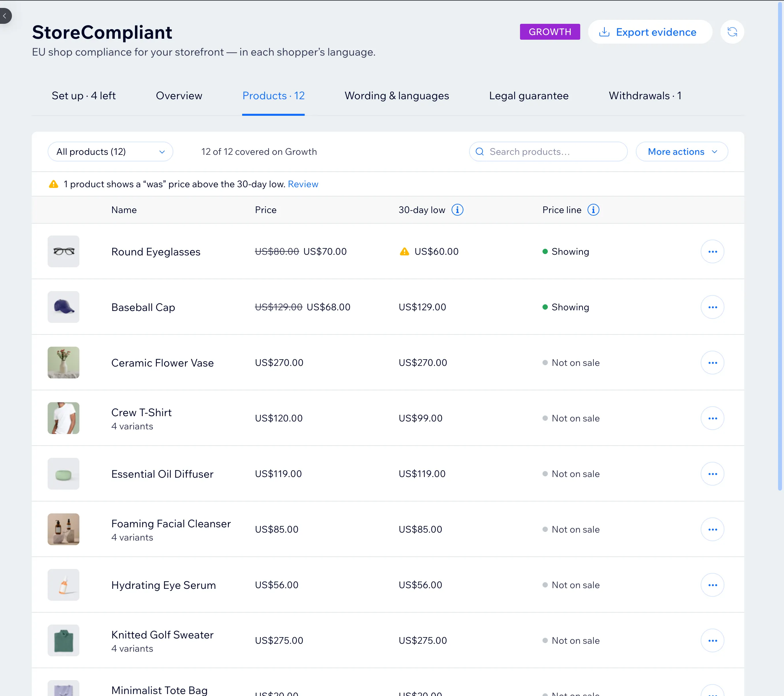Click warning icon beside US$60.00 low
Screen dimensions: 784x696
pos(404,251)
